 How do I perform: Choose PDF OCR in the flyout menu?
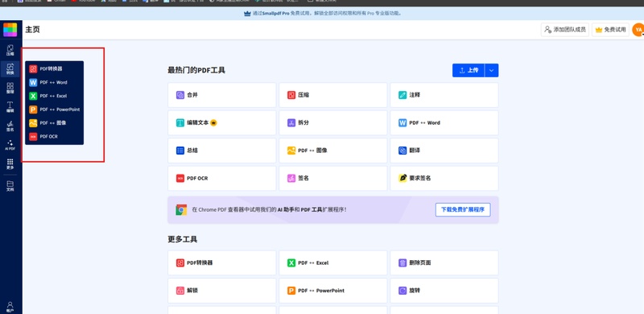54,136
